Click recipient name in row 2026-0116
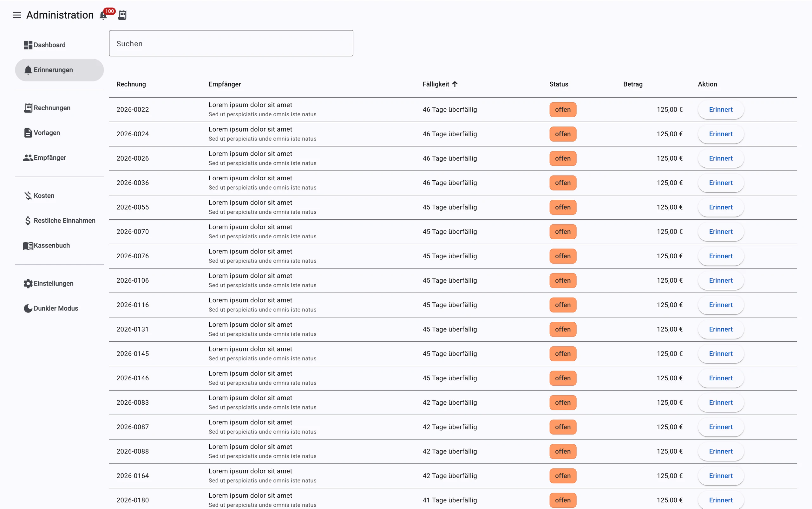Image resolution: width=812 pixels, height=509 pixels. pos(250,300)
